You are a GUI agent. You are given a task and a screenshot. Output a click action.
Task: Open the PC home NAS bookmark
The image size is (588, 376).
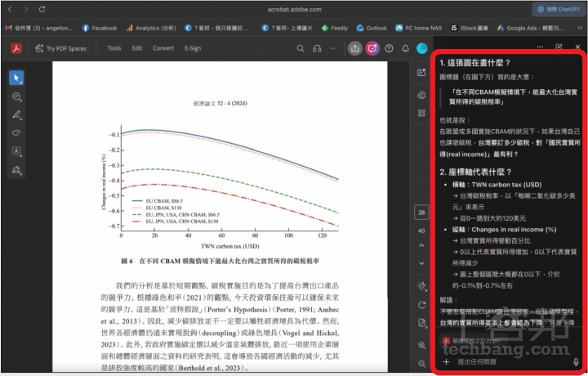click(x=418, y=28)
